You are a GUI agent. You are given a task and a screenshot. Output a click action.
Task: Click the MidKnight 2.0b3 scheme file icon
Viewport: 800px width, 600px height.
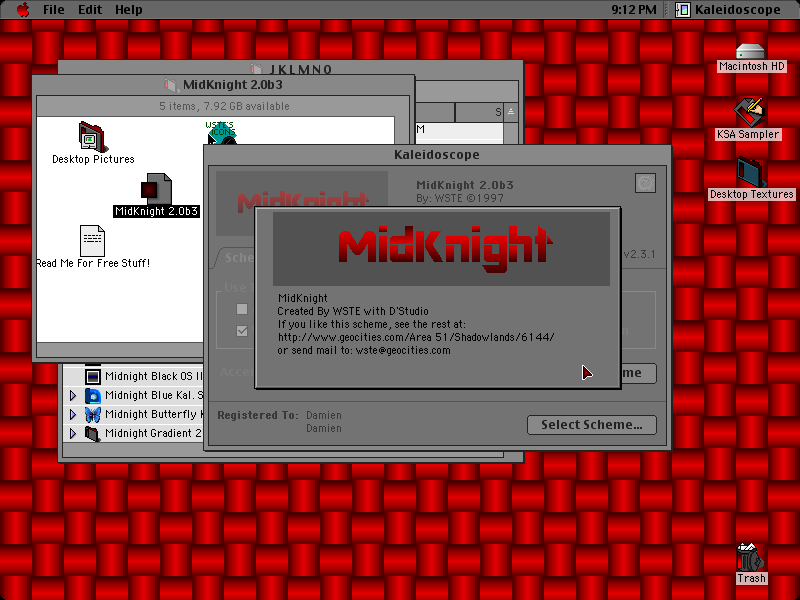click(x=156, y=189)
